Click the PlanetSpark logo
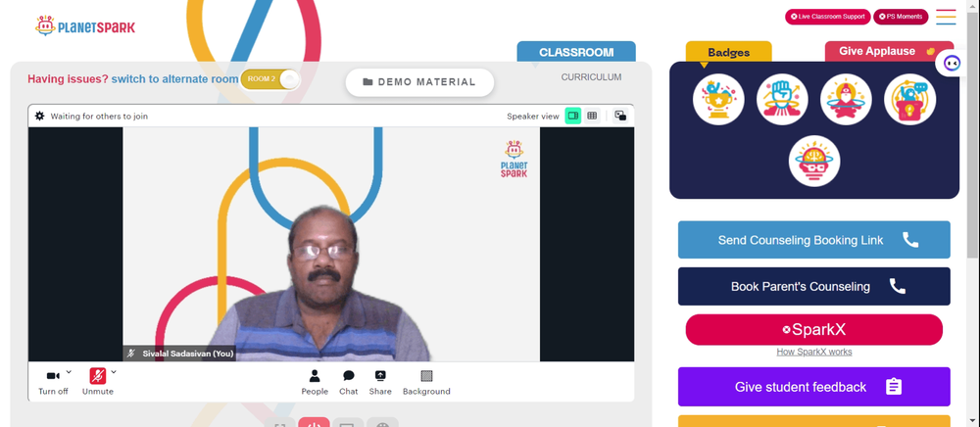This screenshot has width=980, height=427. (x=85, y=26)
